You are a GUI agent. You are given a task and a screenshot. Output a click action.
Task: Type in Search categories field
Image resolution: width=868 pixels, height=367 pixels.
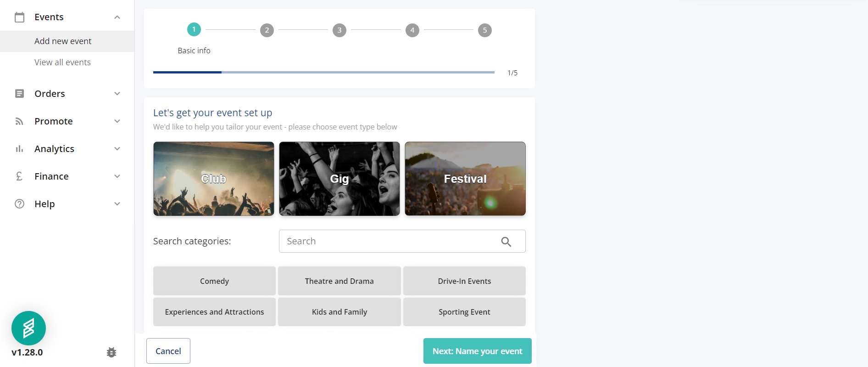point(390,242)
